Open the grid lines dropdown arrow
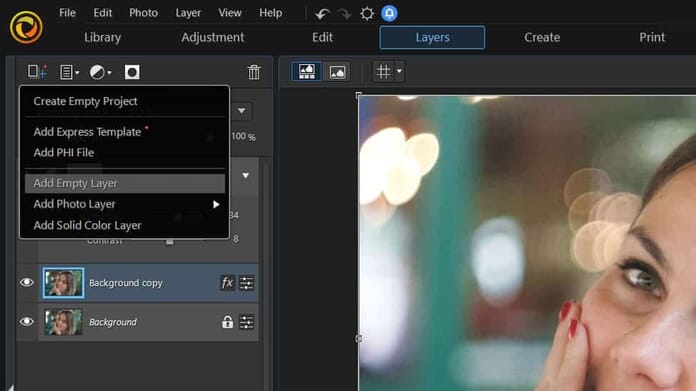The height and width of the screenshot is (391, 696). click(399, 71)
